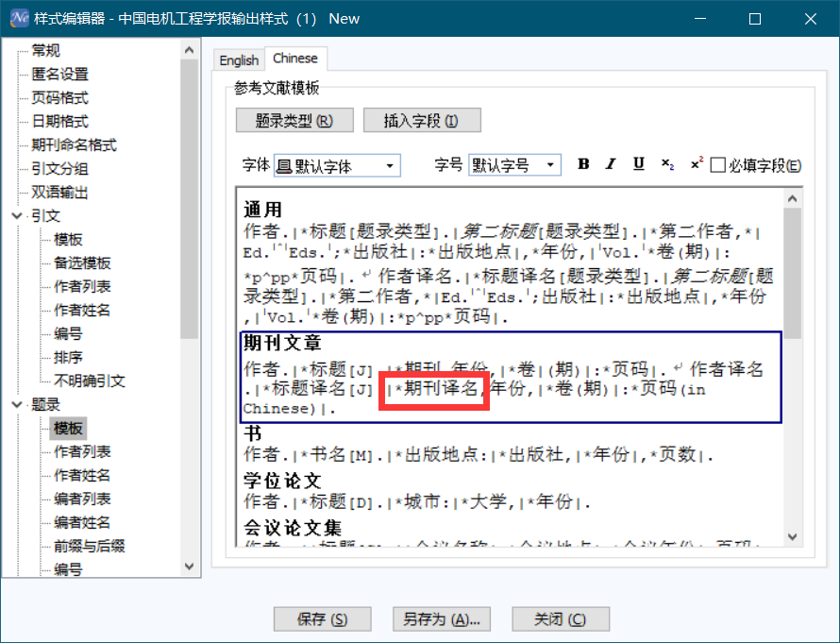The image size is (840, 643).
Task: Select highlighted 模板 under 题录
Action: click(x=68, y=428)
